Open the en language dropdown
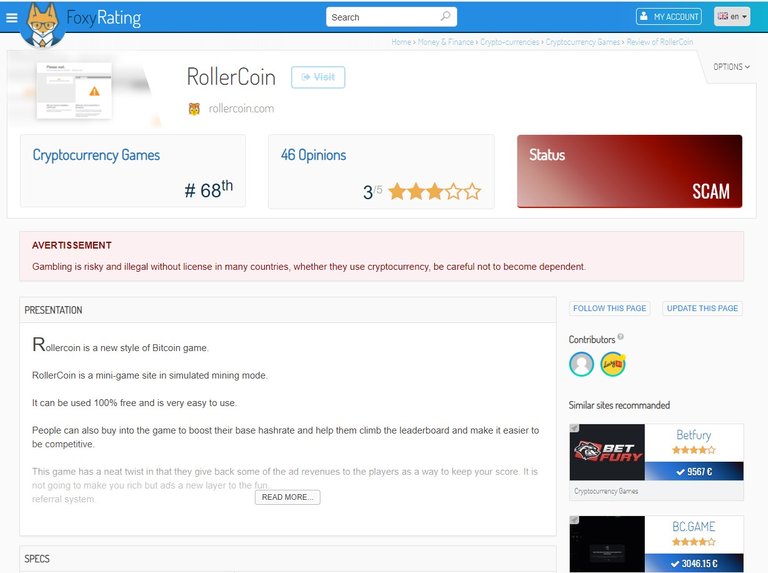The image size is (768, 573). 732,17
